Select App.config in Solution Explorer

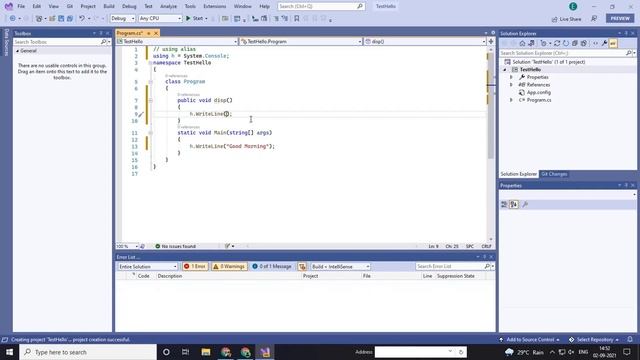[x=538, y=92]
